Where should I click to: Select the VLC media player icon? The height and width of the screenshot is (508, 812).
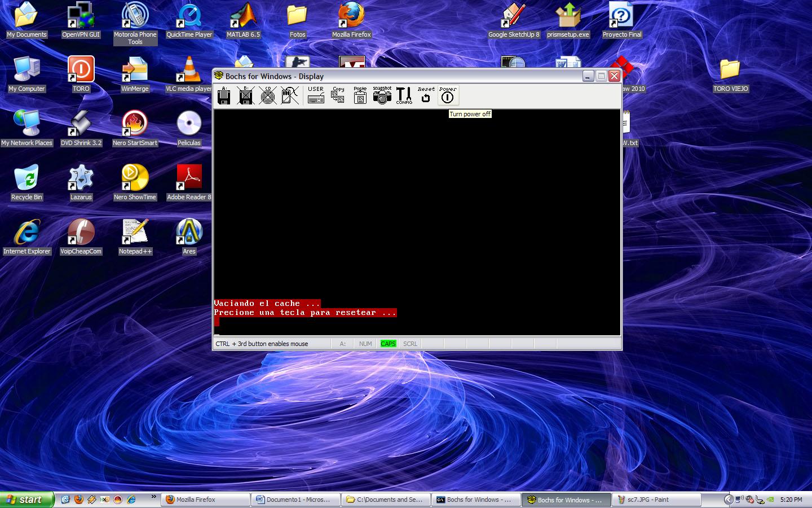pyautogui.click(x=189, y=75)
